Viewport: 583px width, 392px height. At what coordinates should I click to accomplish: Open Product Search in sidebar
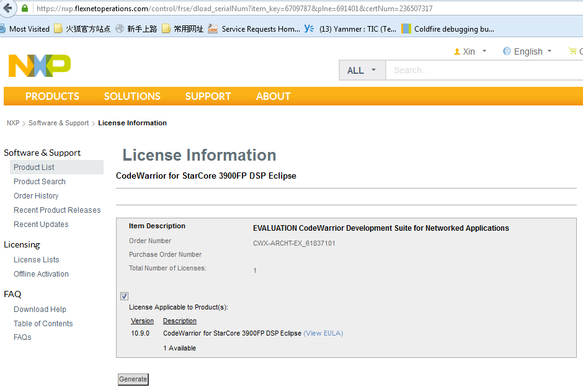[40, 182]
